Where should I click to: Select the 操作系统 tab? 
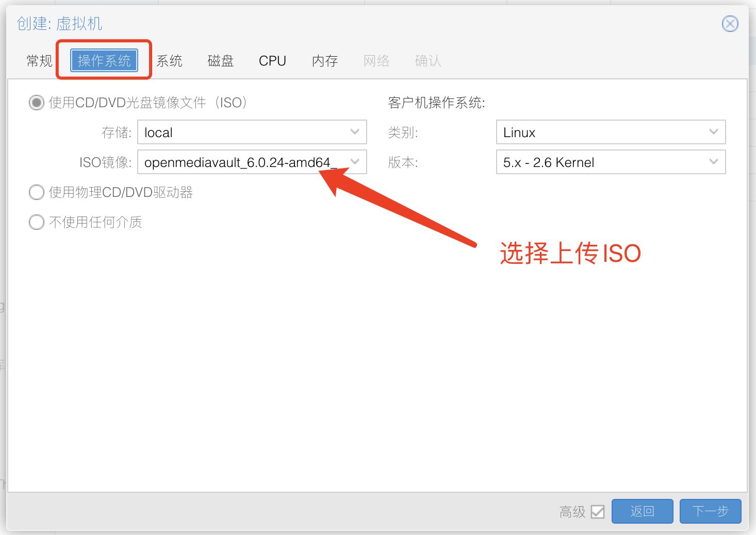click(104, 61)
